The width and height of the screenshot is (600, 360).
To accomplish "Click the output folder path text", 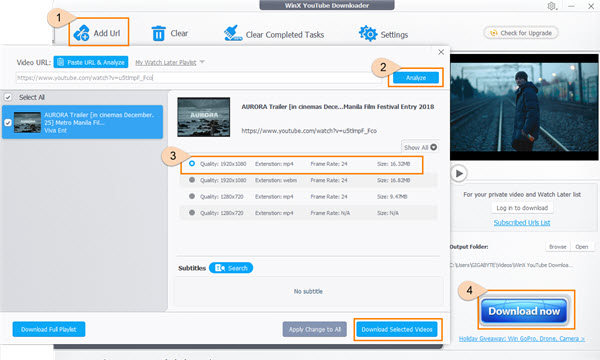I will click(x=511, y=265).
